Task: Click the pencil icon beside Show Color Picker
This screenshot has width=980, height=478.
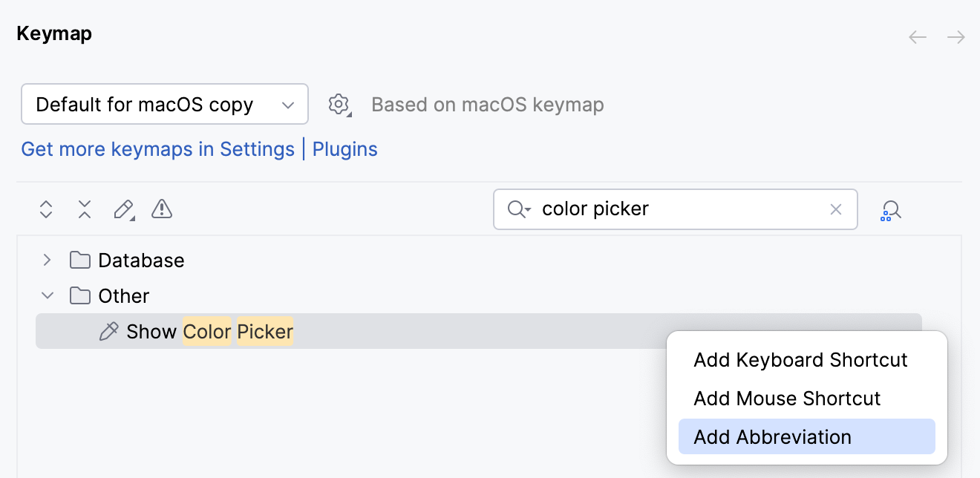Action: click(109, 331)
